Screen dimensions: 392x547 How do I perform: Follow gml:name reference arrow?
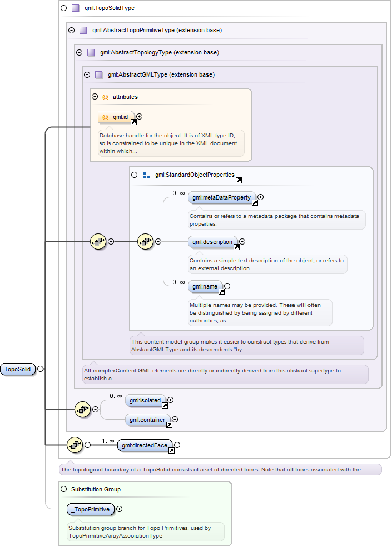click(x=221, y=292)
